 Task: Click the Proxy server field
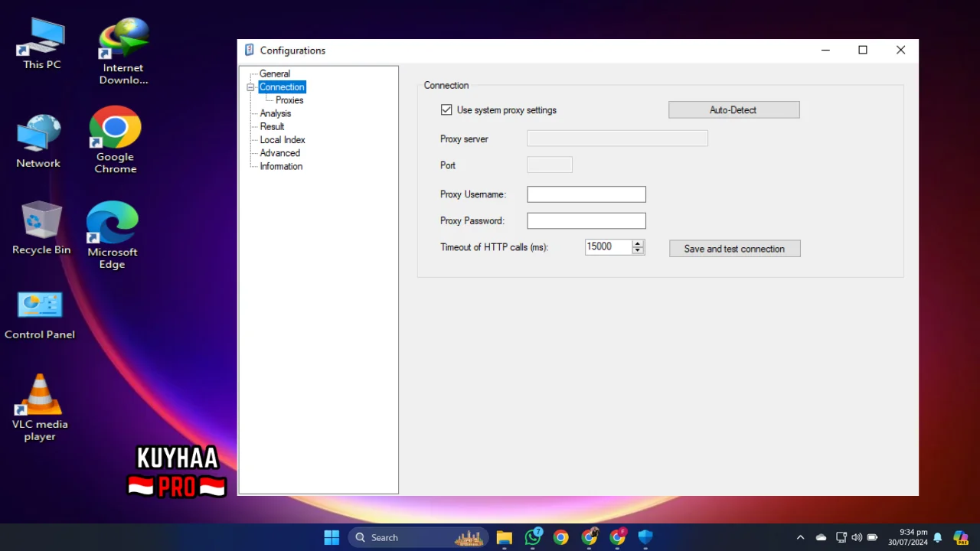click(x=617, y=139)
